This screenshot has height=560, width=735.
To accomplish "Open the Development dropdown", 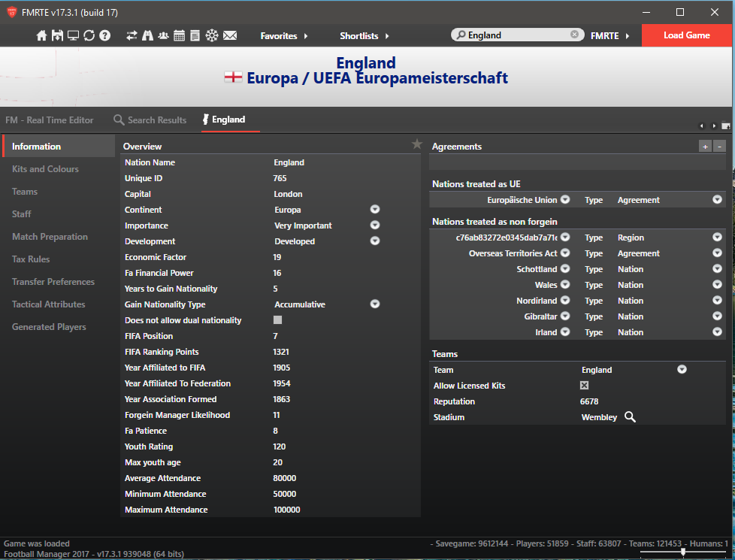I will point(375,241).
